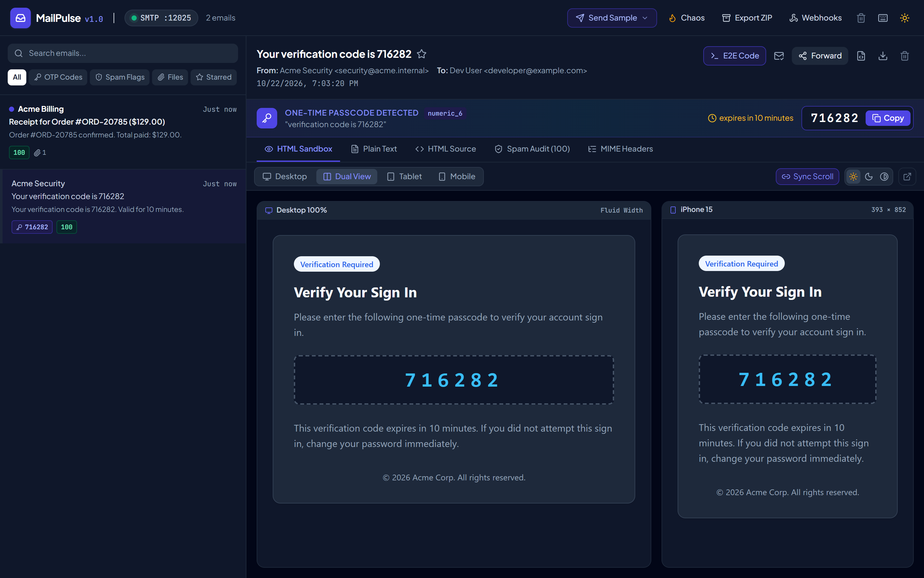Delete this email using the trash icon beside download
Screen dimensions: 924x578
point(904,56)
